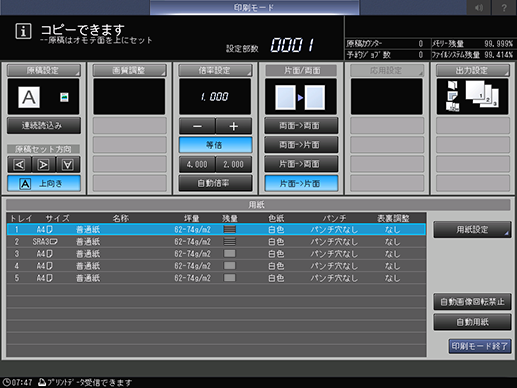Click the 用紙 panel header
This screenshot has width=517, height=388.
(x=258, y=205)
